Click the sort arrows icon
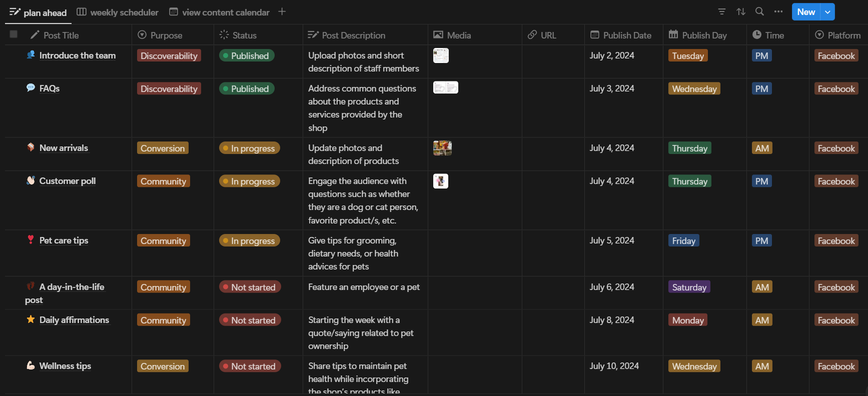The image size is (868, 396). (x=741, y=11)
